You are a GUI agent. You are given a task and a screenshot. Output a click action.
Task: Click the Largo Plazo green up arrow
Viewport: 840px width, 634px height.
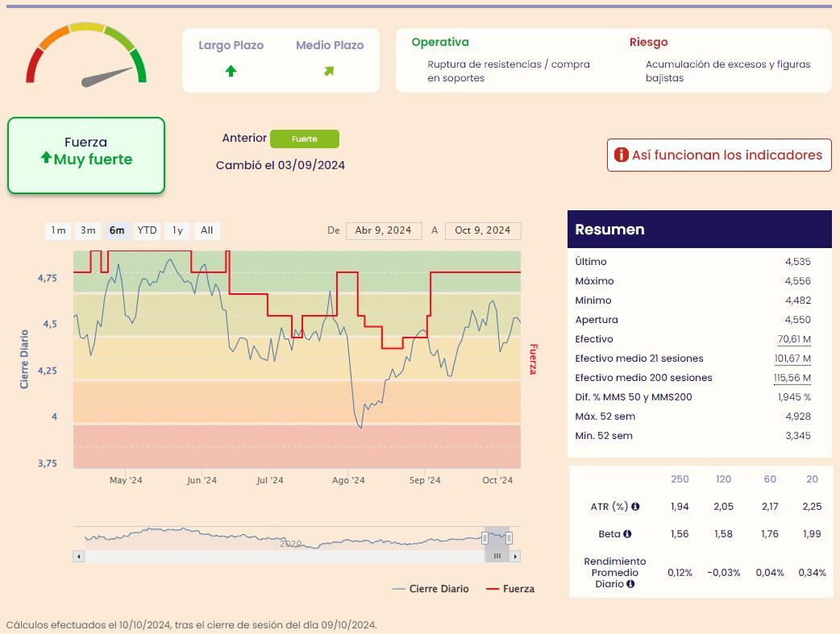[231, 71]
